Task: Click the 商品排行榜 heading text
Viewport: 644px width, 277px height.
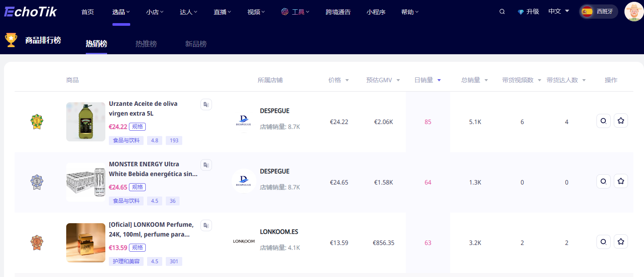Action: click(43, 40)
